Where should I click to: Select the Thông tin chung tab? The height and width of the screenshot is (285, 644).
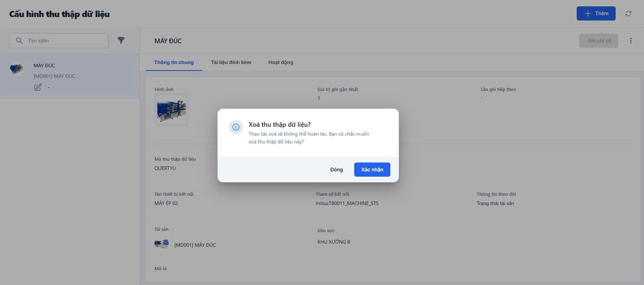[x=174, y=62]
